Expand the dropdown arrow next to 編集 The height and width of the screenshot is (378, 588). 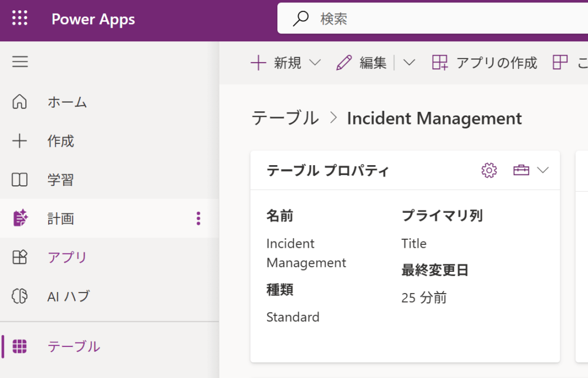click(x=409, y=63)
